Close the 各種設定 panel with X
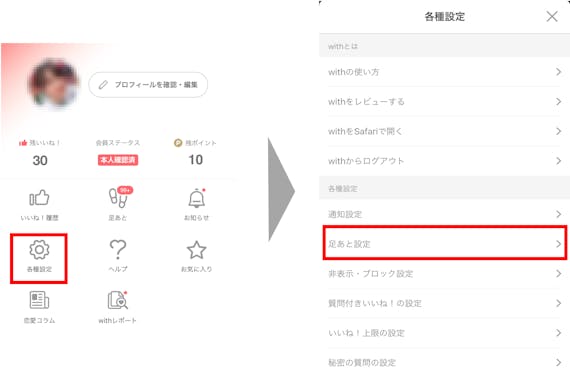 click(x=552, y=16)
